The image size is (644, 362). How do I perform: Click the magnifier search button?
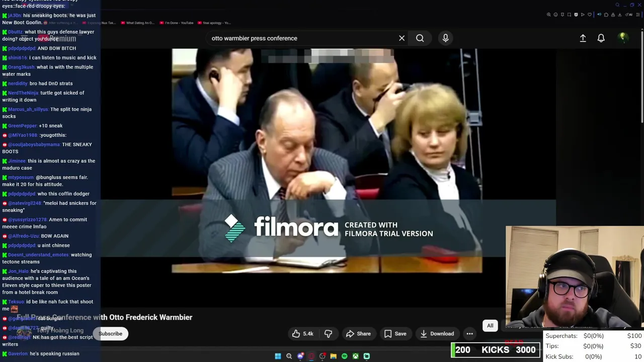pyautogui.click(x=420, y=38)
